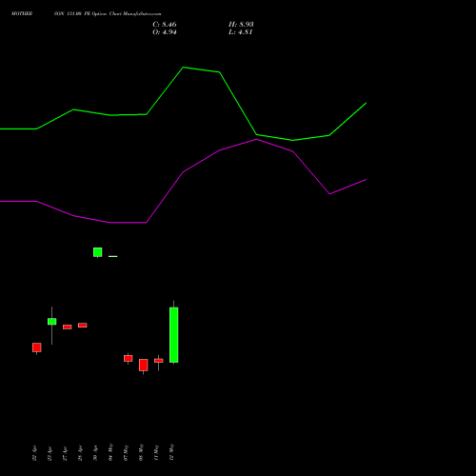Click the '23 Apr' date axis label
This screenshot has width=476, height=476.
(50, 453)
